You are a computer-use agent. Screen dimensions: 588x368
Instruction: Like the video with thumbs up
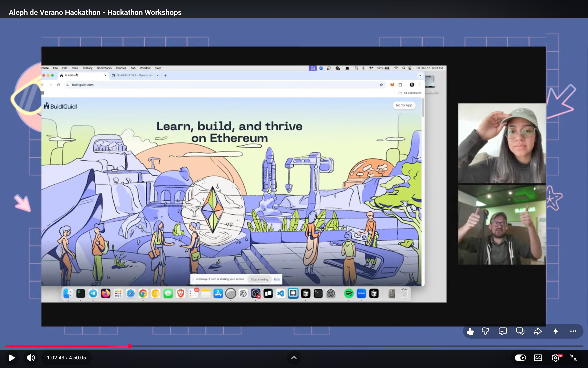470,331
